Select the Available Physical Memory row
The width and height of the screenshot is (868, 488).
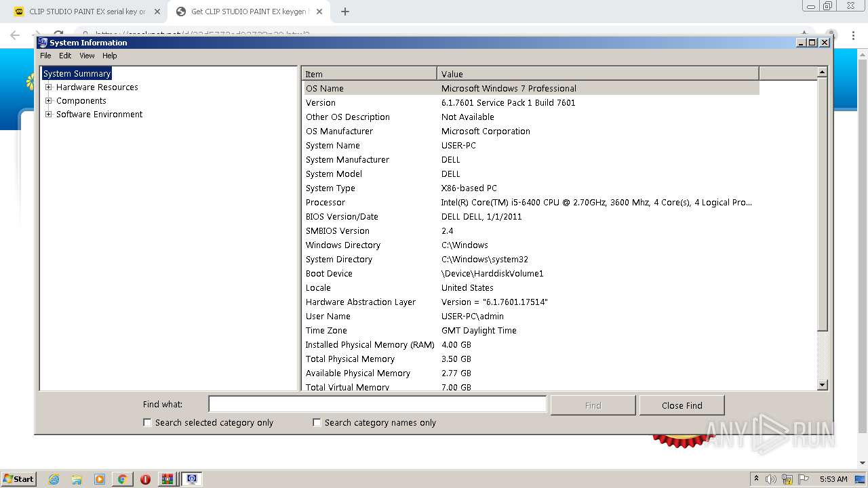pos(531,373)
